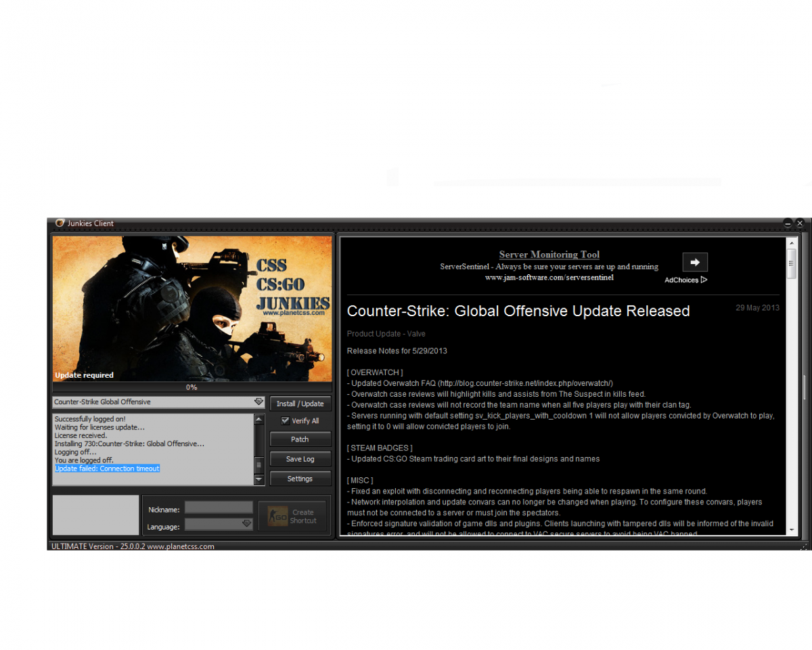Focus the Nickname input field
The height and width of the screenshot is (650, 812).
click(219, 507)
